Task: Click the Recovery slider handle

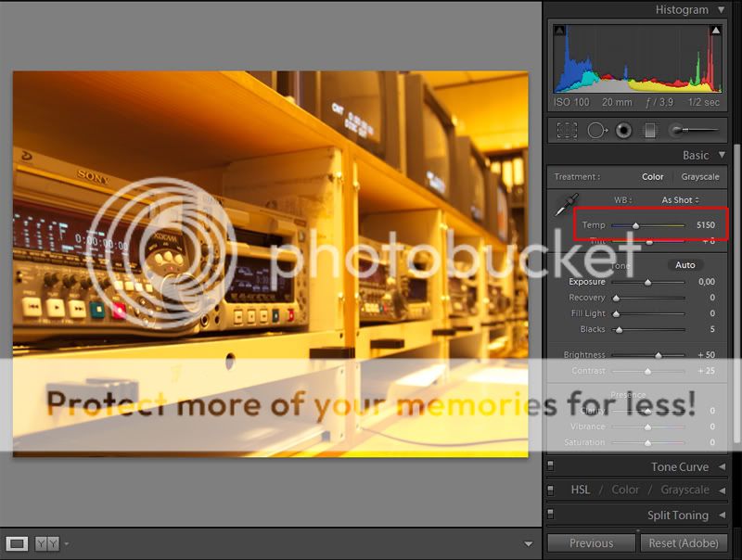Action: pos(616,298)
